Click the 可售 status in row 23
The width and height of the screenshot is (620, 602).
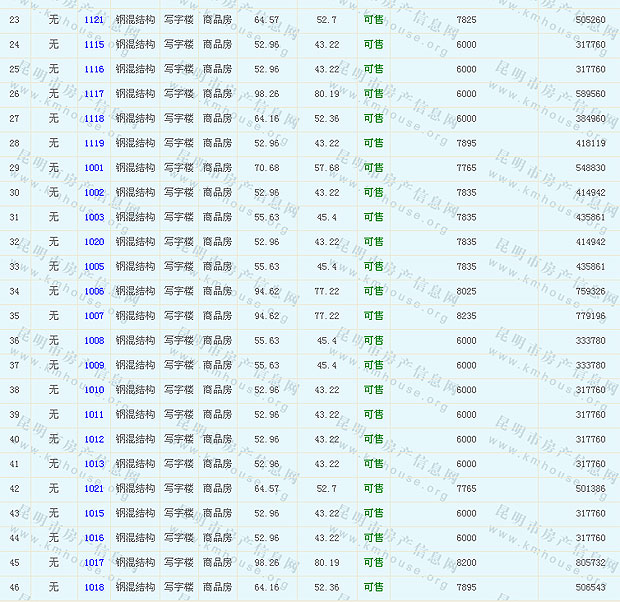point(373,20)
